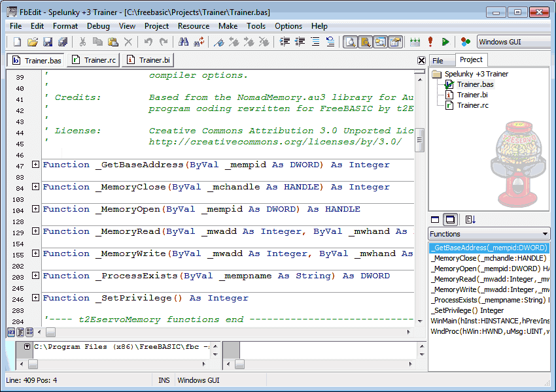Switch to the Trainer.rc editor tab

pyautogui.click(x=93, y=58)
